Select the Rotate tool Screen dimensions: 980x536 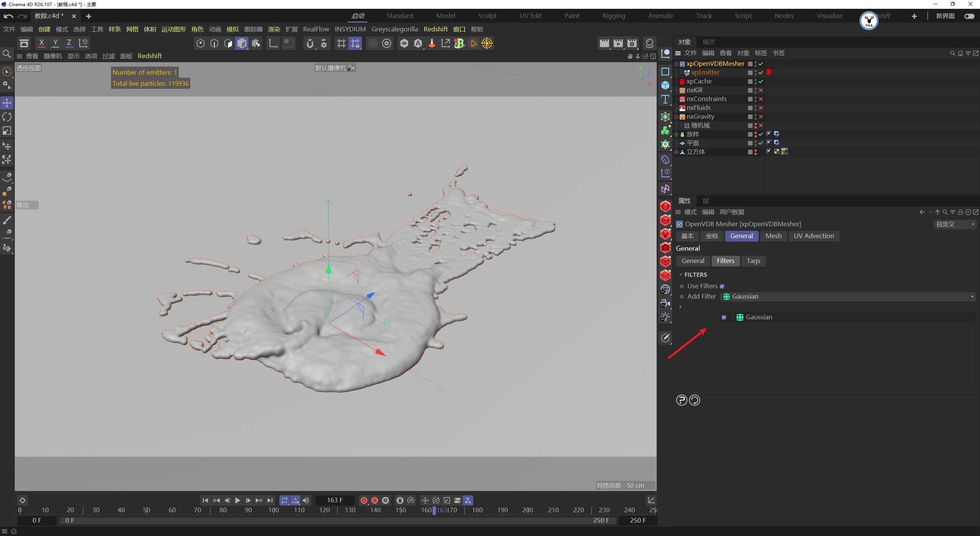coord(7,117)
